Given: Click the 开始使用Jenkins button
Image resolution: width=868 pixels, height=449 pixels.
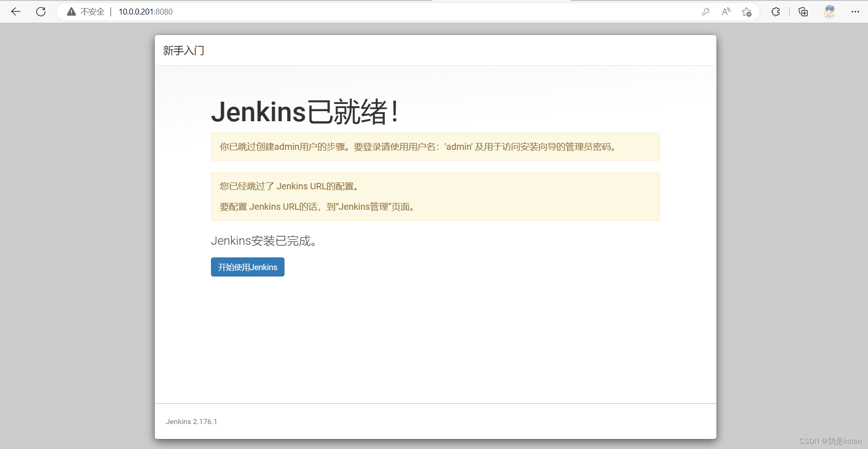Looking at the screenshot, I should point(248,267).
